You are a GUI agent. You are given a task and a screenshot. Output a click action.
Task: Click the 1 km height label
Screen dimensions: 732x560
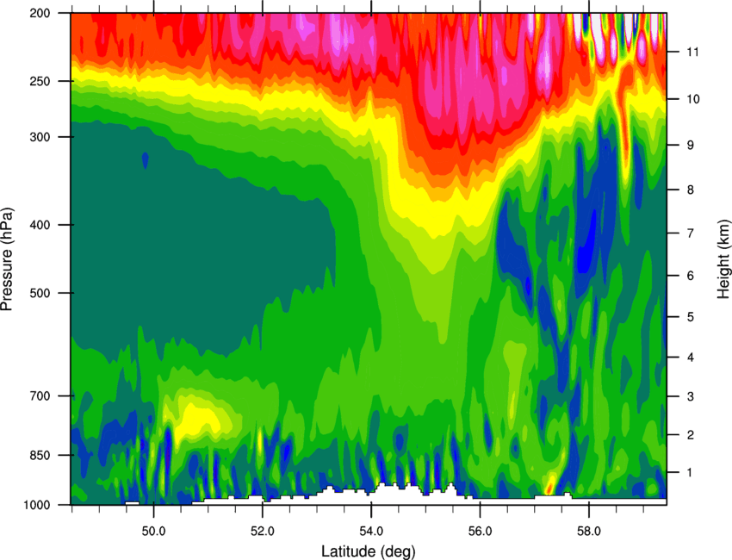[x=691, y=473]
